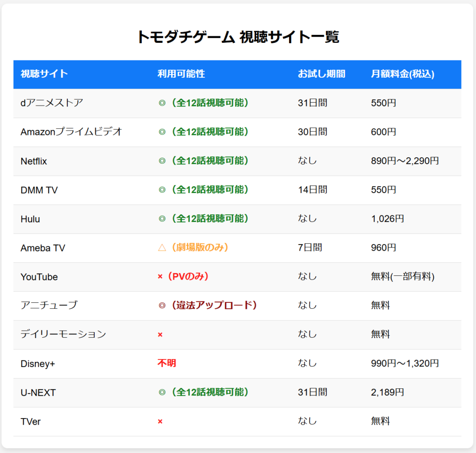
Task: Click the 890円〜2,290円 price for Netflix
Action: pos(405,161)
